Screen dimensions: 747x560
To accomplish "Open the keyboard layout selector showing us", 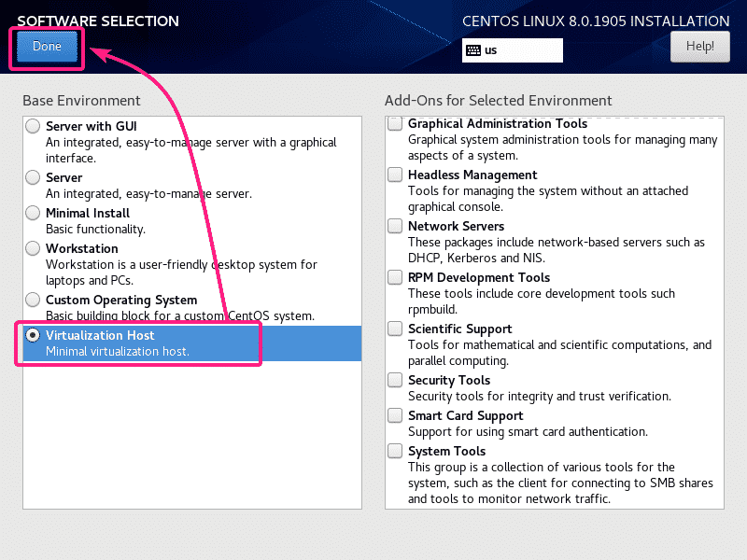I will (x=512, y=50).
